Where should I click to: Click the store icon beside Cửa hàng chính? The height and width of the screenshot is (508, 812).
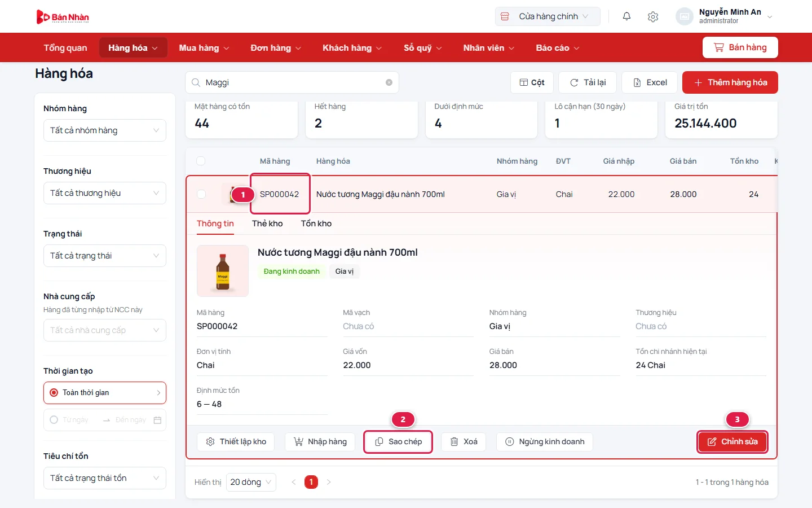click(x=505, y=16)
